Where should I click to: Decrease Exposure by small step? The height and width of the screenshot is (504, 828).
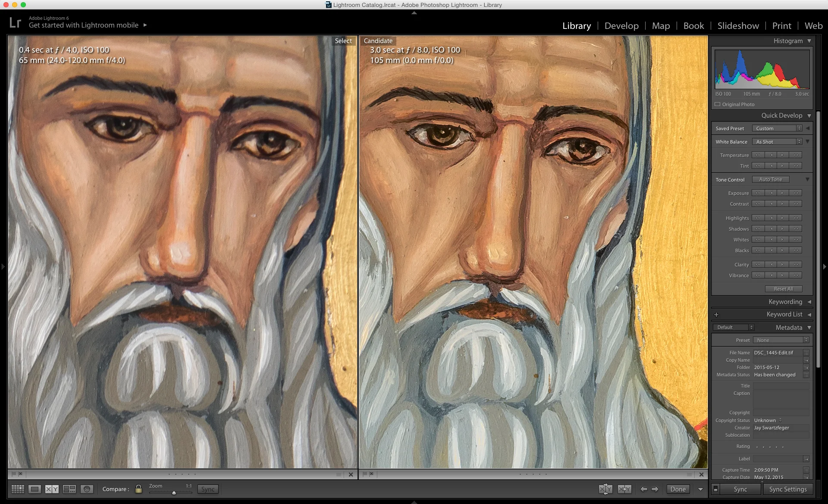[772, 193]
